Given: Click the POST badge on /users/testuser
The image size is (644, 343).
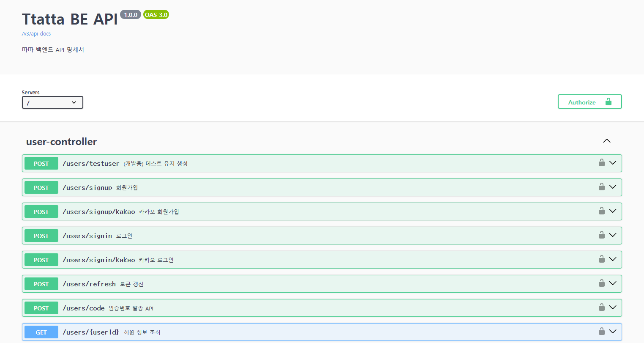Looking at the screenshot, I should [x=41, y=163].
